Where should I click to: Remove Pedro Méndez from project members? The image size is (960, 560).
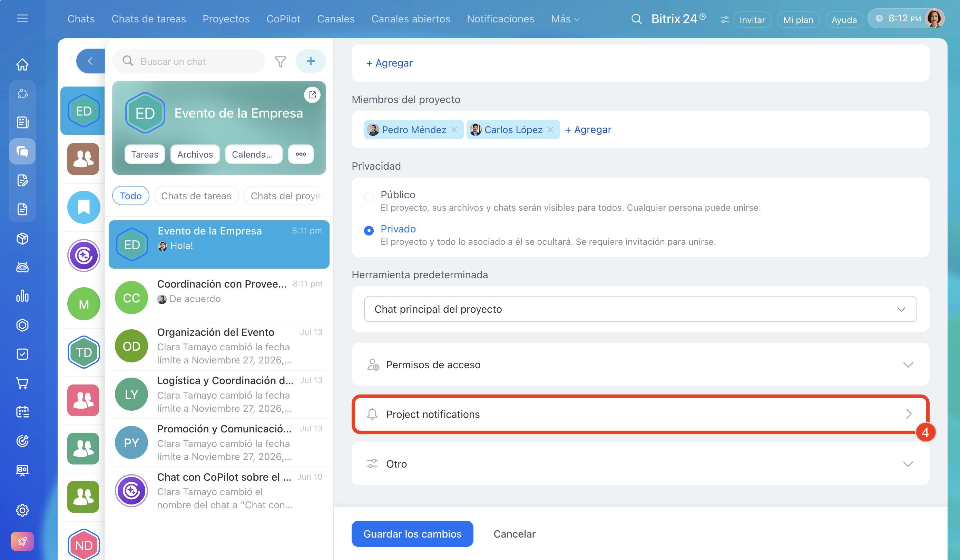(454, 130)
